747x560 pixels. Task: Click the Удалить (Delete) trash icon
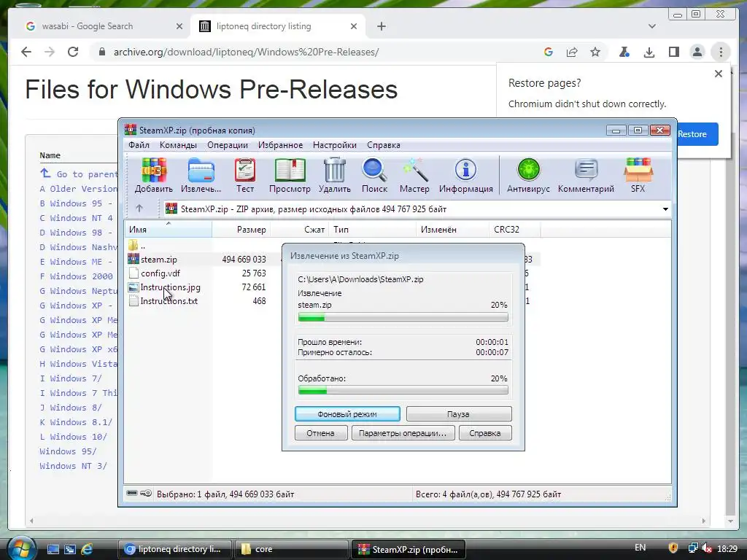pos(334,175)
